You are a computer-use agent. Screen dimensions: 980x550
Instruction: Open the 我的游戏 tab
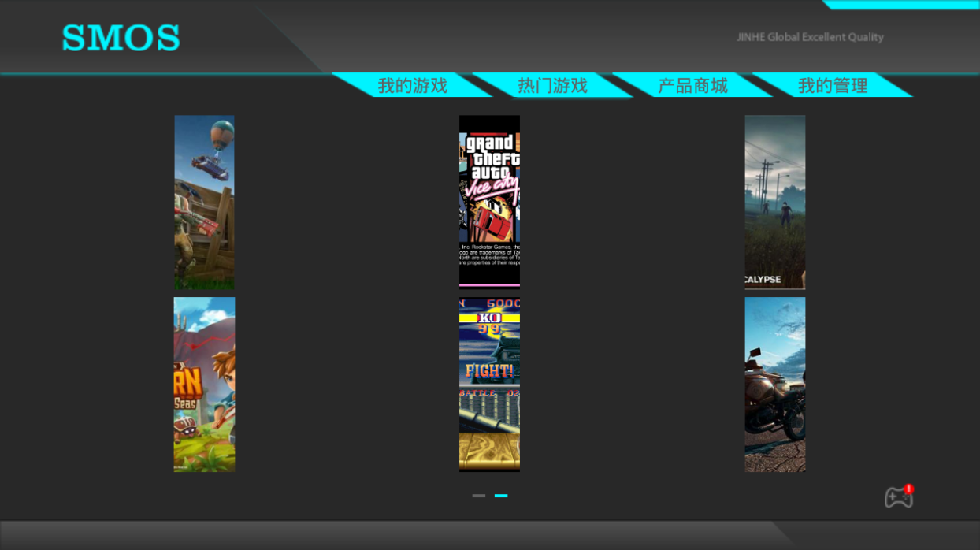click(x=412, y=85)
